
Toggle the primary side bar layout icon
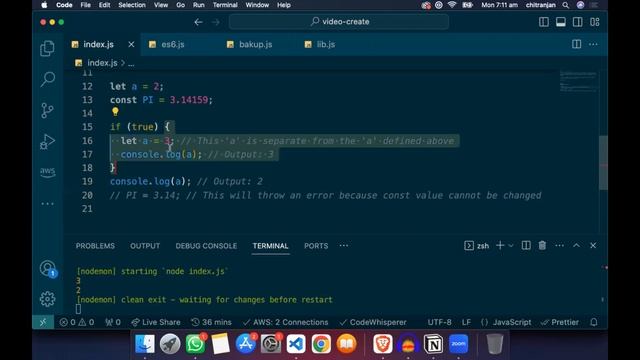pyautogui.click(x=544, y=22)
